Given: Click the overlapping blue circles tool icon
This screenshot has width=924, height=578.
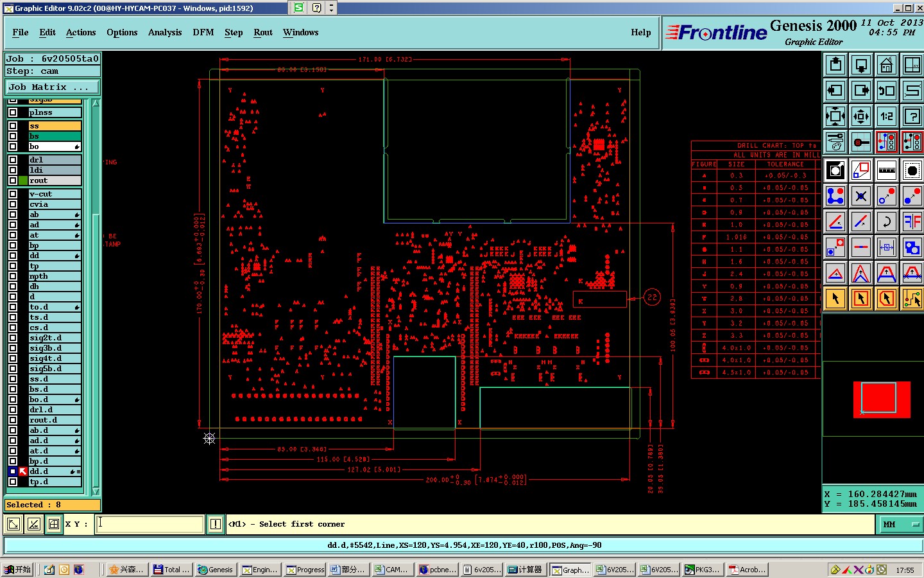Looking at the screenshot, I should [912, 247].
